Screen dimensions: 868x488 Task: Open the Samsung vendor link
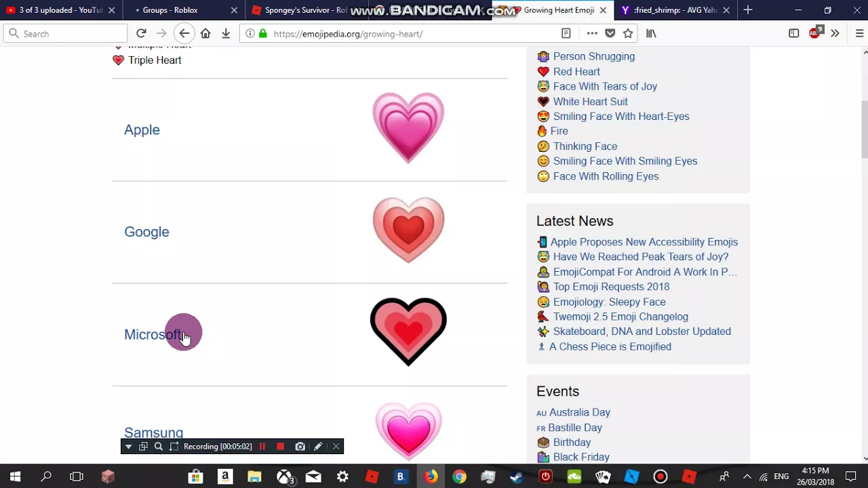pyautogui.click(x=153, y=432)
